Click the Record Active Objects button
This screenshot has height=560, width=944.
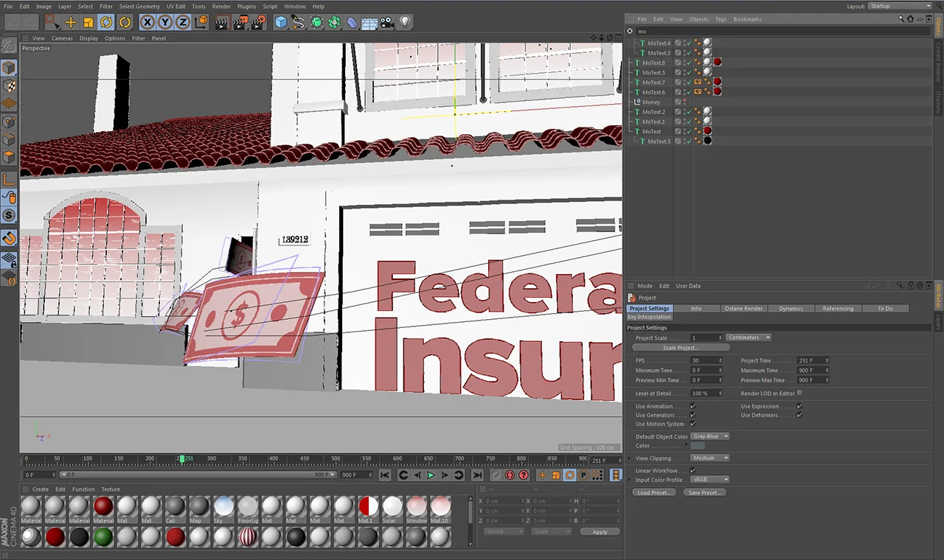(x=496, y=475)
